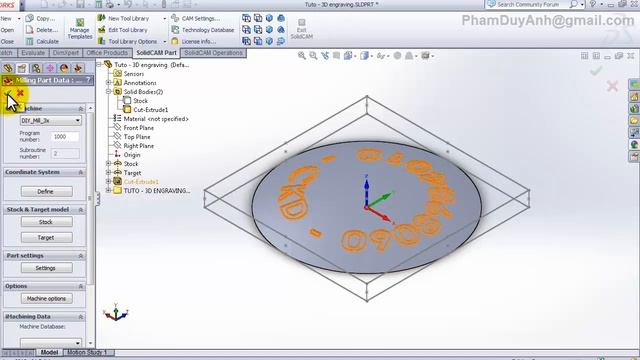Viewport: 640px width, 360px height.
Task: Click the Edit Appearance sphere icon
Action: point(397,56)
